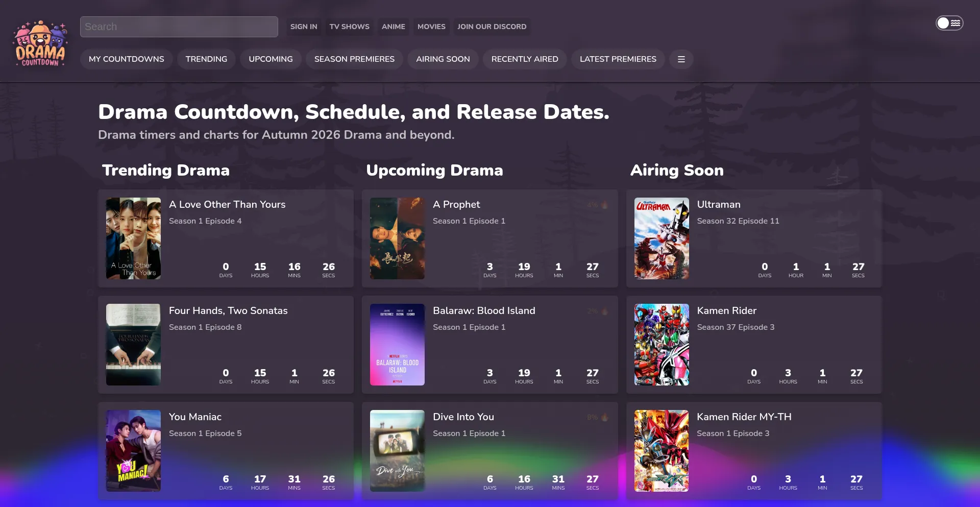
Task: Open the Ultraman poster
Action: tap(661, 238)
